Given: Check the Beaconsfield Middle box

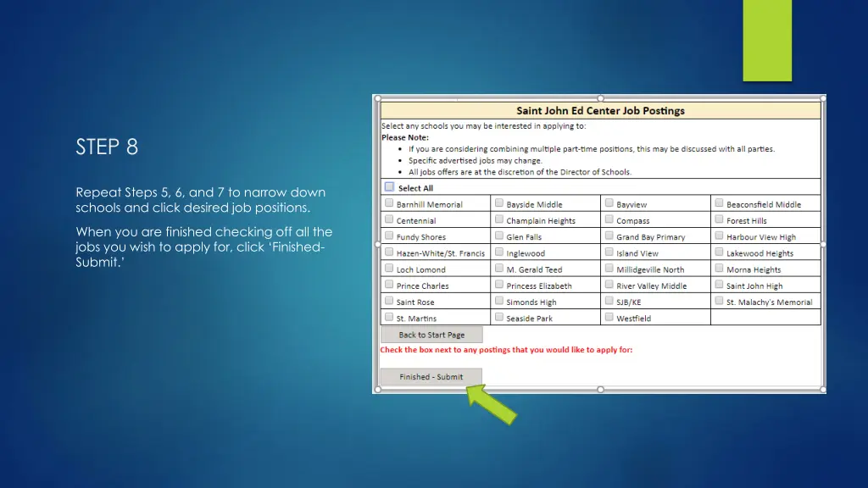Looking at the screenshot, I should tap(719, 203).
